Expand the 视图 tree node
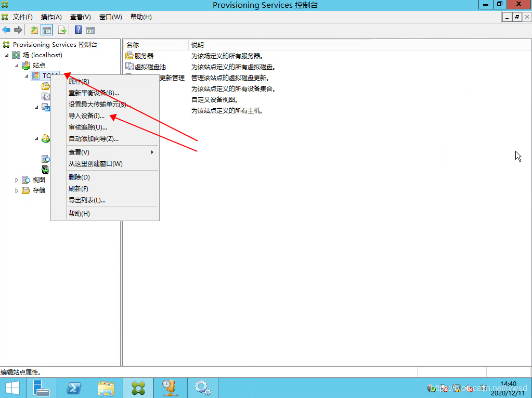 tap(17, 180)
